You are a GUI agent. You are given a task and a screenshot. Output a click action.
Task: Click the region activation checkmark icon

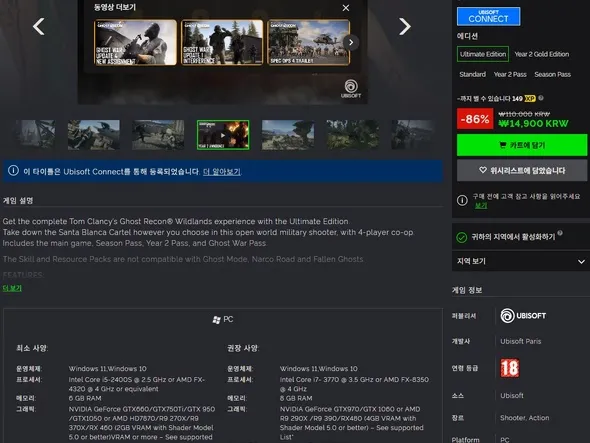tap(461, 237)
